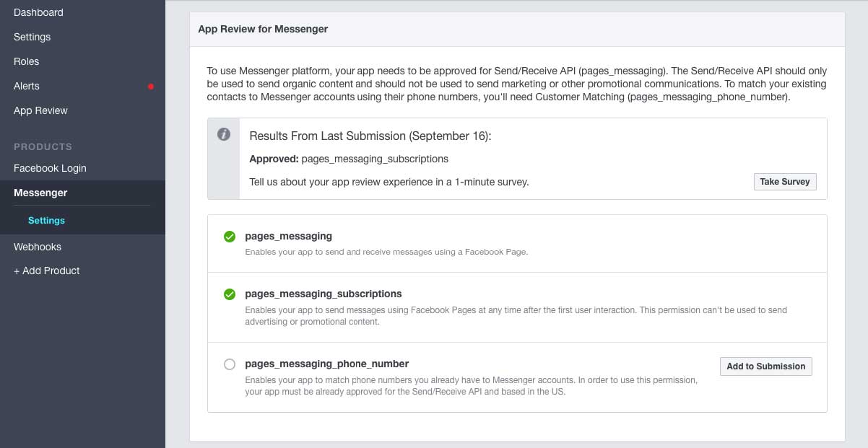Click the pages_messaging_subscriptions permission title

(x=324, y=294)
